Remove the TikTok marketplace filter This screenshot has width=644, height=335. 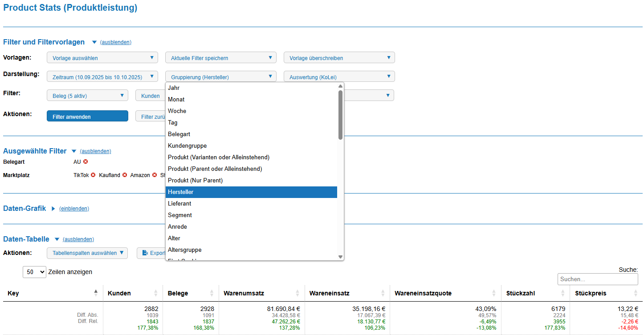tap(93, 175)
